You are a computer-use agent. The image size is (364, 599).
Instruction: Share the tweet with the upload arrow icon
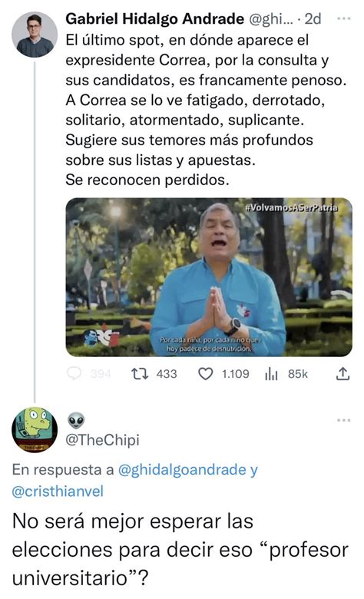[342, 374]
